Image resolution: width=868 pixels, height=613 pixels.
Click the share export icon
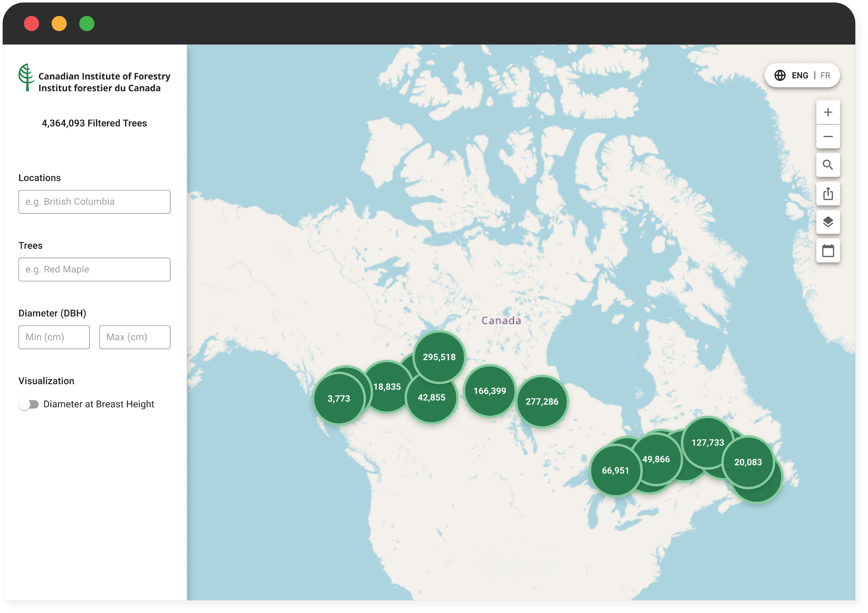click(x=828, y=194)
